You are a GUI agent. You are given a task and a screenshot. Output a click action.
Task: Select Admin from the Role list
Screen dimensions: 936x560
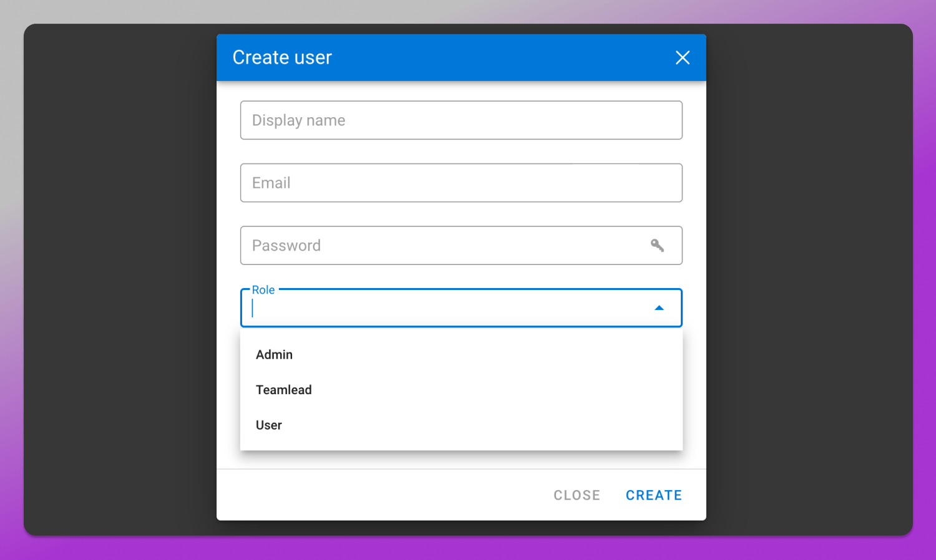point(461,355)
